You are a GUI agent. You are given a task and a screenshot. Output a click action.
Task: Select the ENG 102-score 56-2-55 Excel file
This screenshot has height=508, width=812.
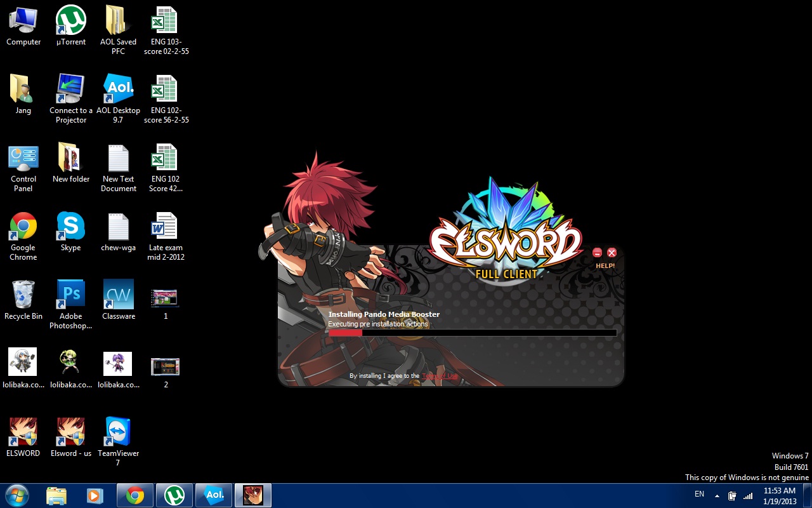point(166,99)
